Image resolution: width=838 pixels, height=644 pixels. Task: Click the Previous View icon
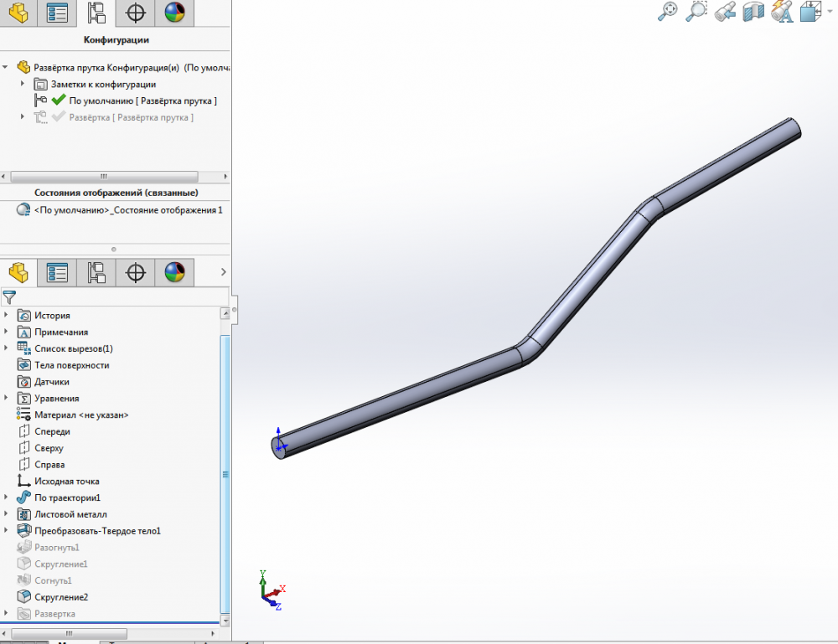pyautogui.click(x=725, y=11)
